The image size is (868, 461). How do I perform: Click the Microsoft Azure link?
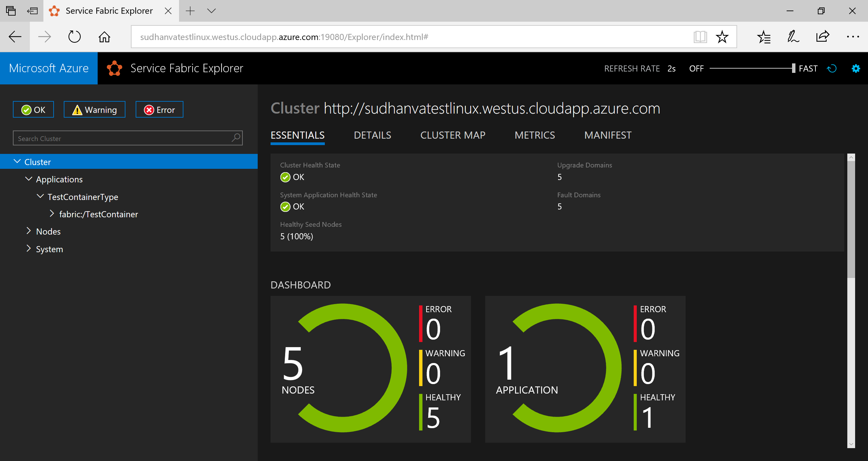pyautogui.click(x=48, y=68)
